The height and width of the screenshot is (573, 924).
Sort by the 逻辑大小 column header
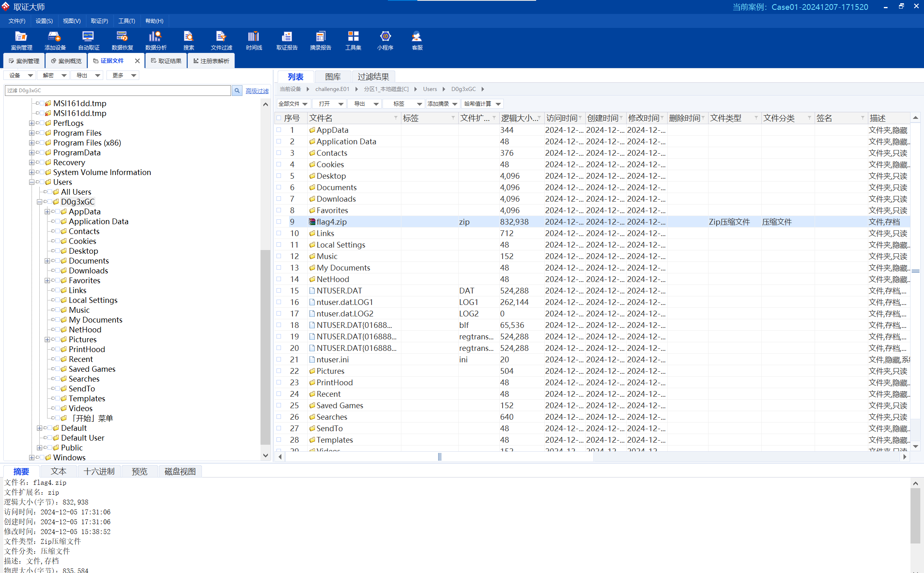click(x=521, y=118)
